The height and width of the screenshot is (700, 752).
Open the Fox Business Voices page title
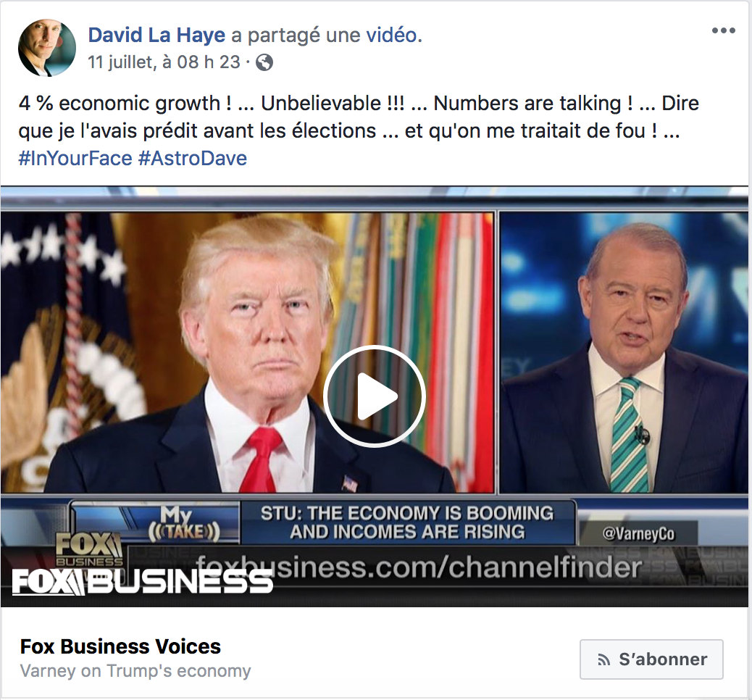(x=120, y=647)
